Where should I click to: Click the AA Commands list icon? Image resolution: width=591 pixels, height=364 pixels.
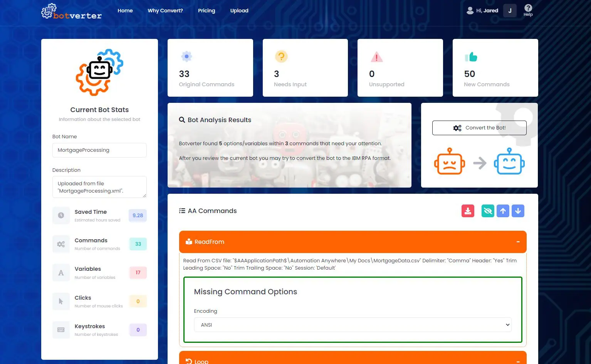182,211
